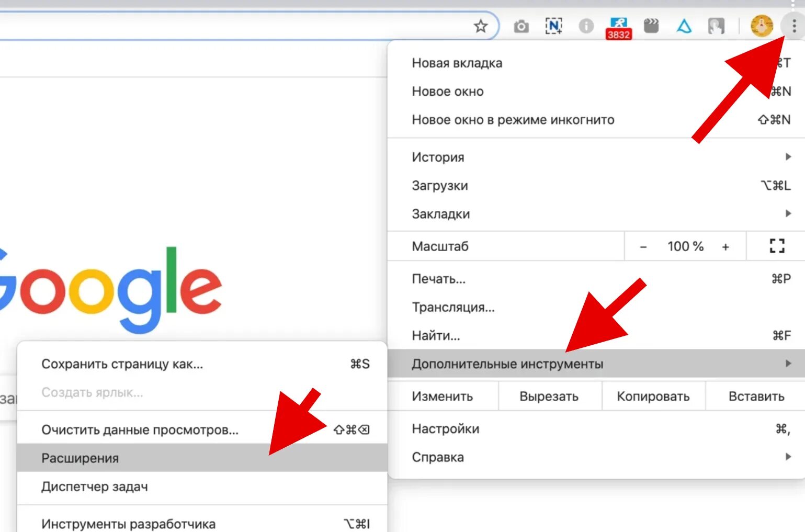Open the blue triangle extension icon
The image size is (805, 532).
click(x=684, y=26)
